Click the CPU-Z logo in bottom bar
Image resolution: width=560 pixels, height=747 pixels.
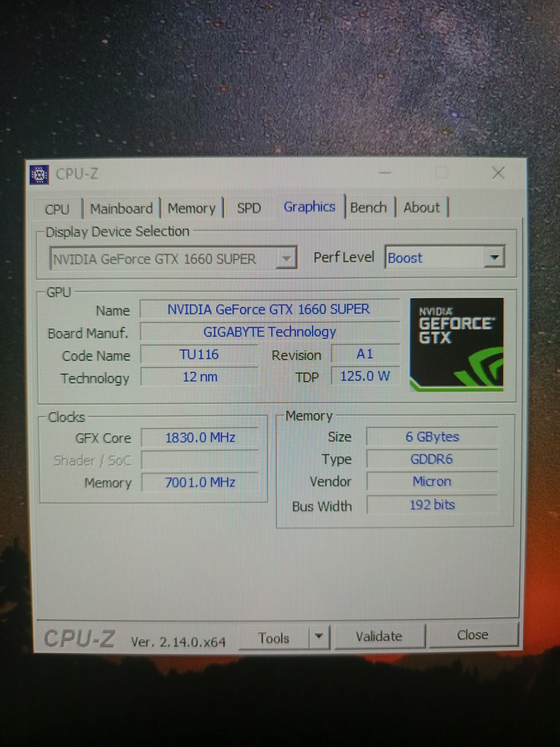(79, 639)
